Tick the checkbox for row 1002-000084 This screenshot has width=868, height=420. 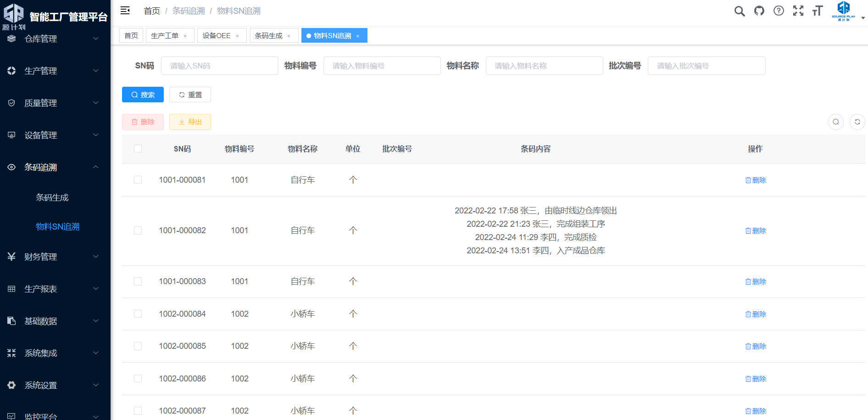138,314
